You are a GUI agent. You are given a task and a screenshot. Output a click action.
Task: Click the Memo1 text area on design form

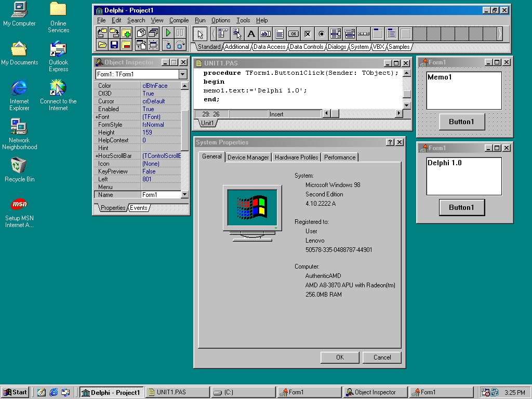[464, 90]
